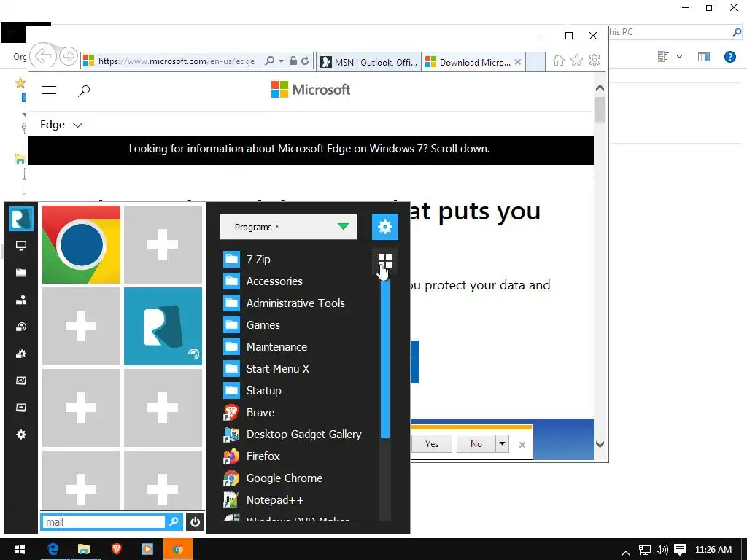The image size is (747, 560).
Task: Click the IE forward button
Action: tap(69, 57)
